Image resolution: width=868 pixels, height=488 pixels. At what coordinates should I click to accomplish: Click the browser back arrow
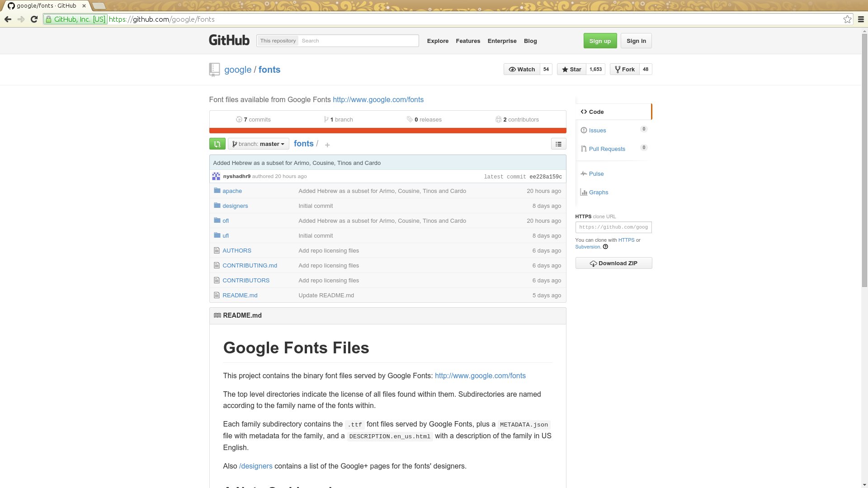(x=8, y=19)
